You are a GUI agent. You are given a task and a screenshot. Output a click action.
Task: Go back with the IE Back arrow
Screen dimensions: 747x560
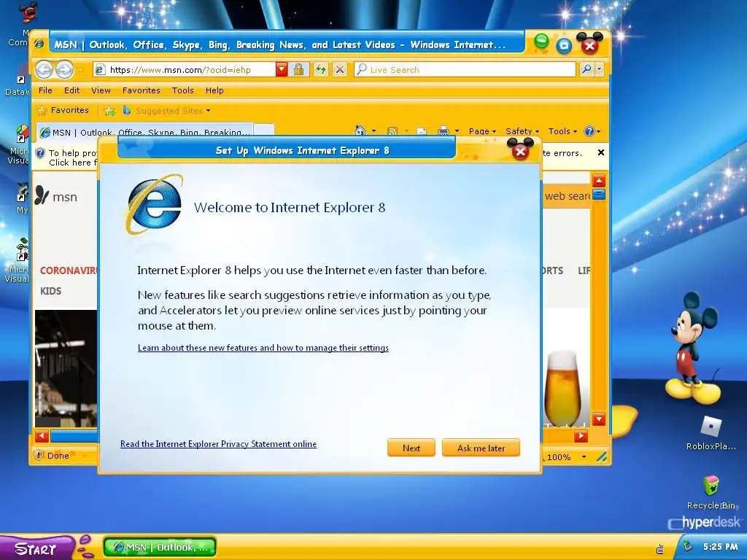pos(44,69)
